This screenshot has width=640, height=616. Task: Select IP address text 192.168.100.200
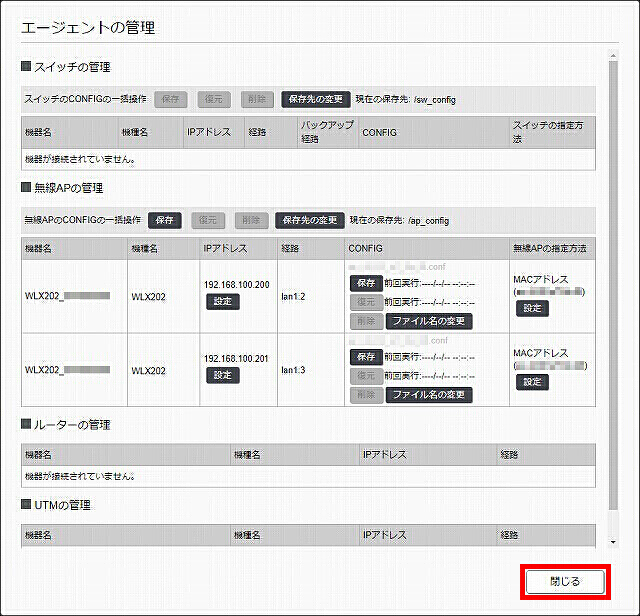[x=237, y=285]
